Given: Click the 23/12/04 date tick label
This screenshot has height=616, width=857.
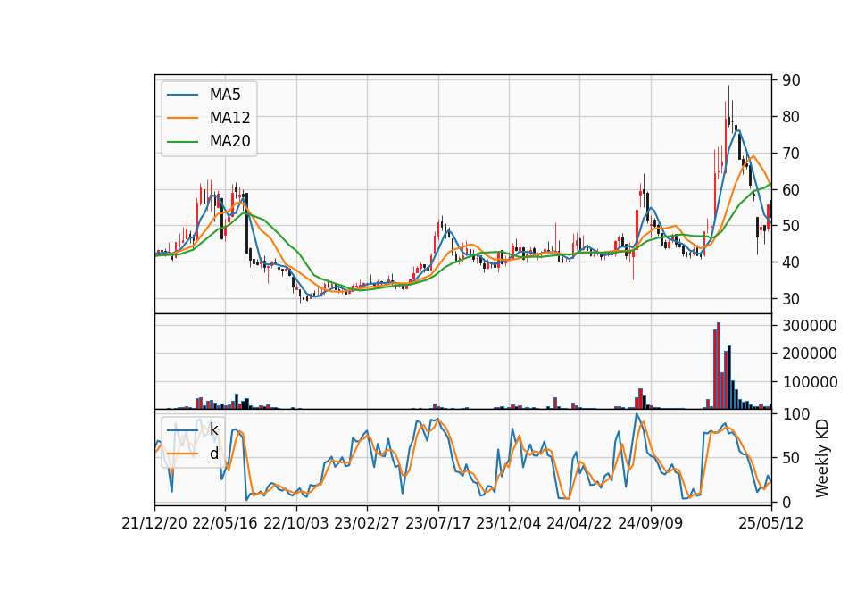Looking at the screenshot, I should 508,523.
